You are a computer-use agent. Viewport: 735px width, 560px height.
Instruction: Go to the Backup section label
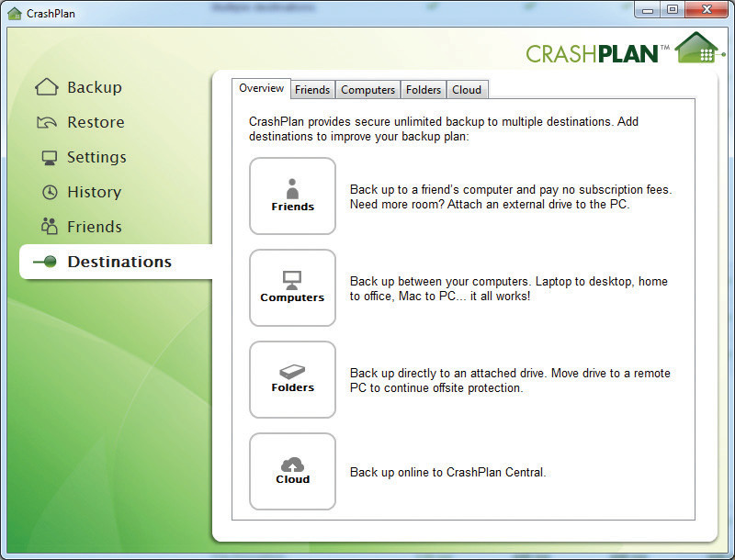click(x=94, y=87)
